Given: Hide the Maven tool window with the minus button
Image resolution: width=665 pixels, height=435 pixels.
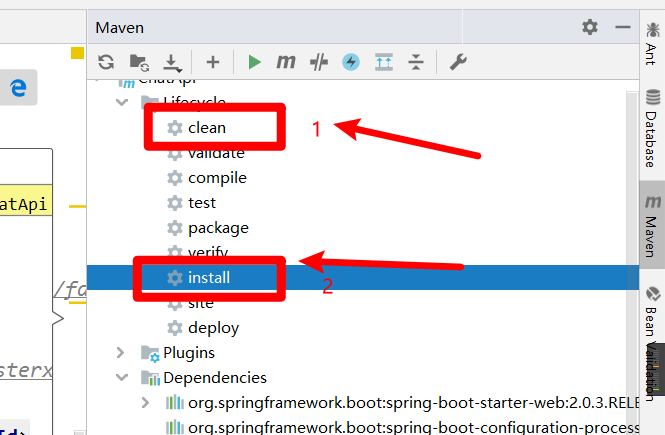Looking at the screenshot, I should coord(623,27).
